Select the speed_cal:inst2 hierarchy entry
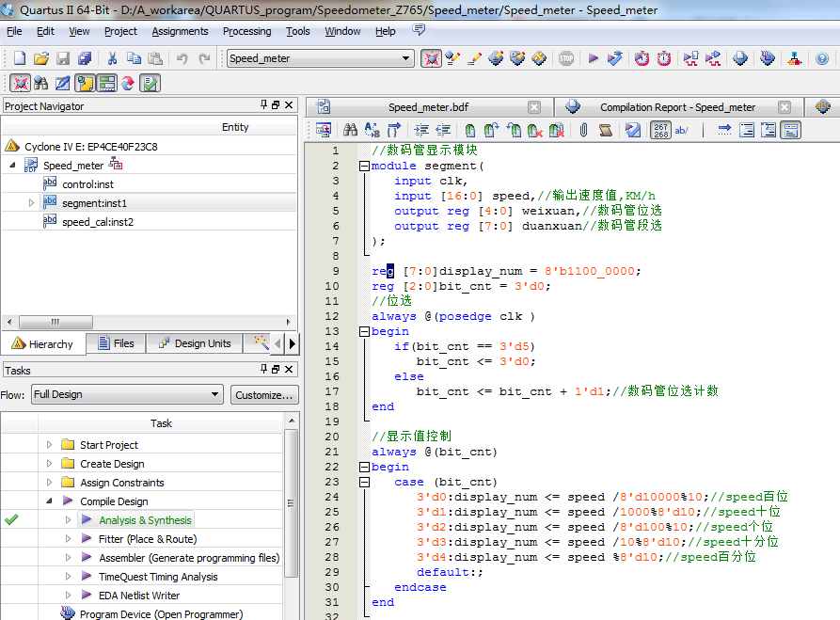The width and height of the screenshot is (840, 620). coord(98,222)
